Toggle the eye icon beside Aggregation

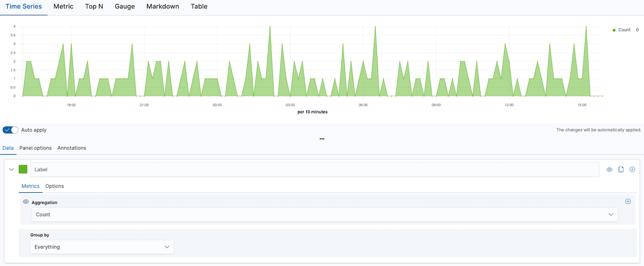point(26,202)
